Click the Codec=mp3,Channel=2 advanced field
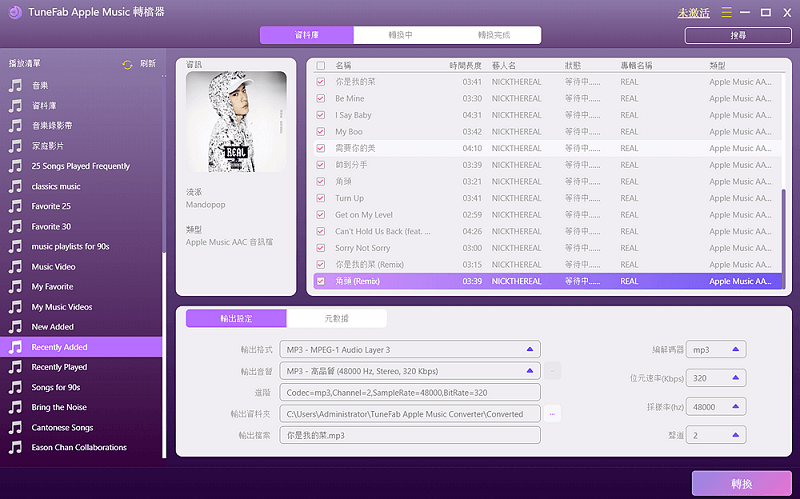The width and height of the screenshot is (800, 499). coord(410,392)
